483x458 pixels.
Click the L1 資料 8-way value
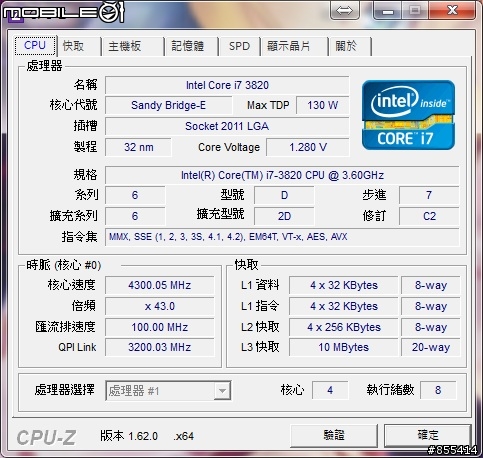(431, 285)
